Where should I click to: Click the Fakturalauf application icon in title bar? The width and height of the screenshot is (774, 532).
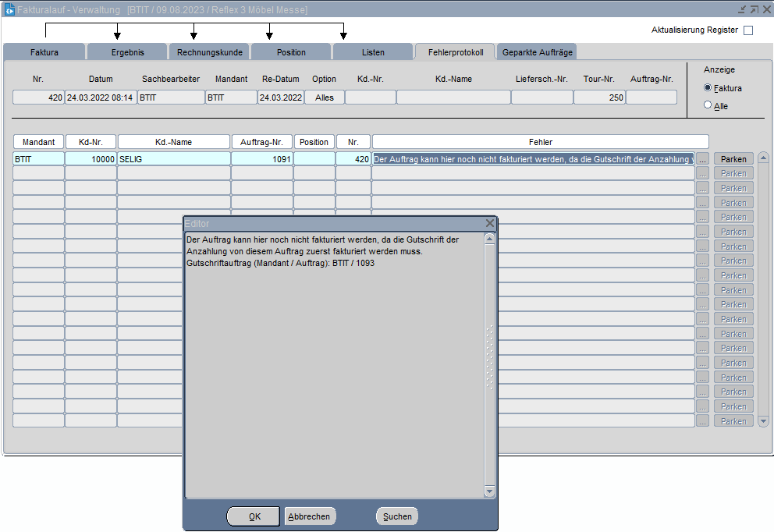[x=10, y=9]
